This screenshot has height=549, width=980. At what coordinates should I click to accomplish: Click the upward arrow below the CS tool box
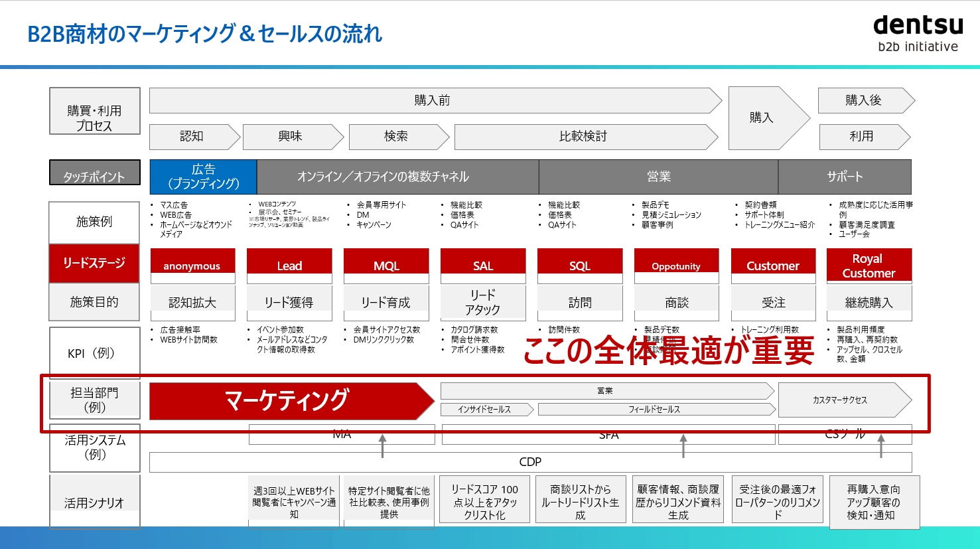[881, 446]
